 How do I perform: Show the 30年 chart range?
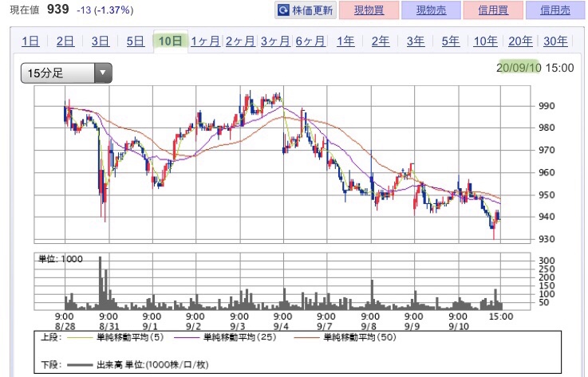point(555,41)
